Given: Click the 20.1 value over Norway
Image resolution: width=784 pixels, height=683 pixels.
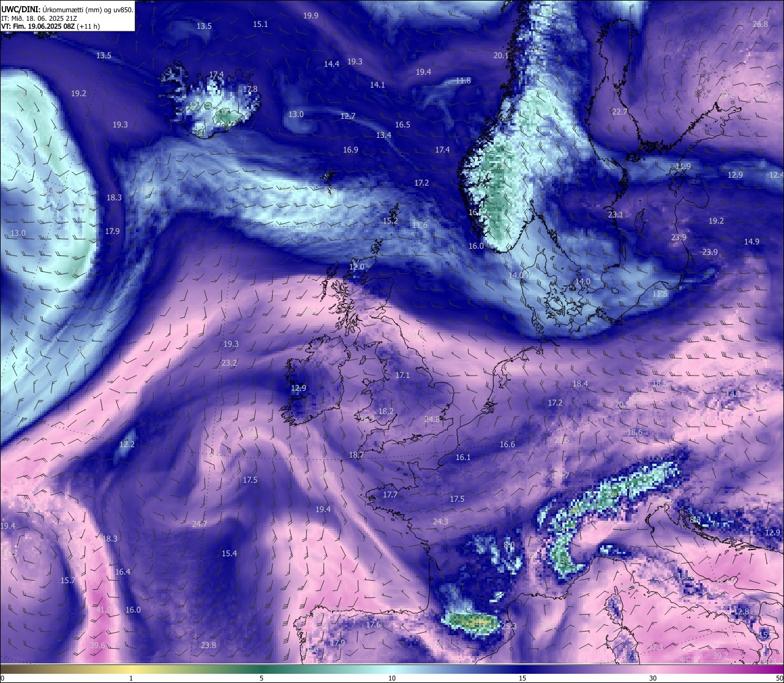Looking at the screenshot, I should coord(501,55).
